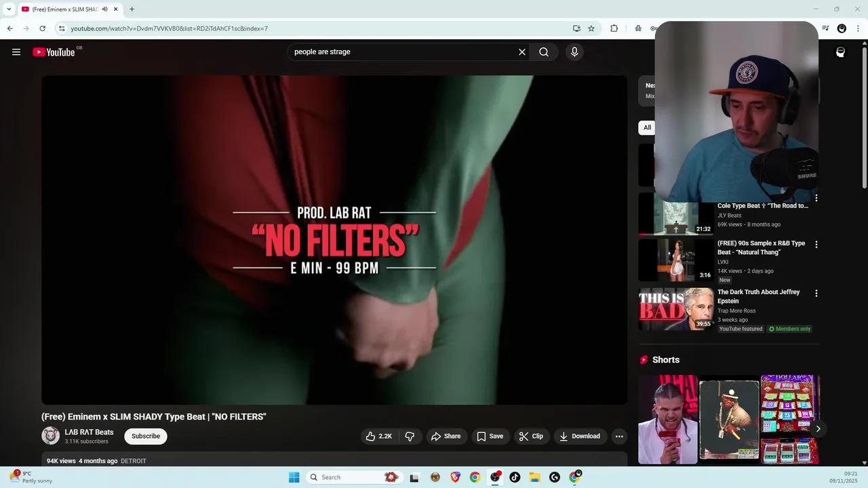Screen dimensions: 868x488
Task: Open Task View on taskbar
Action: pos(414,477)
